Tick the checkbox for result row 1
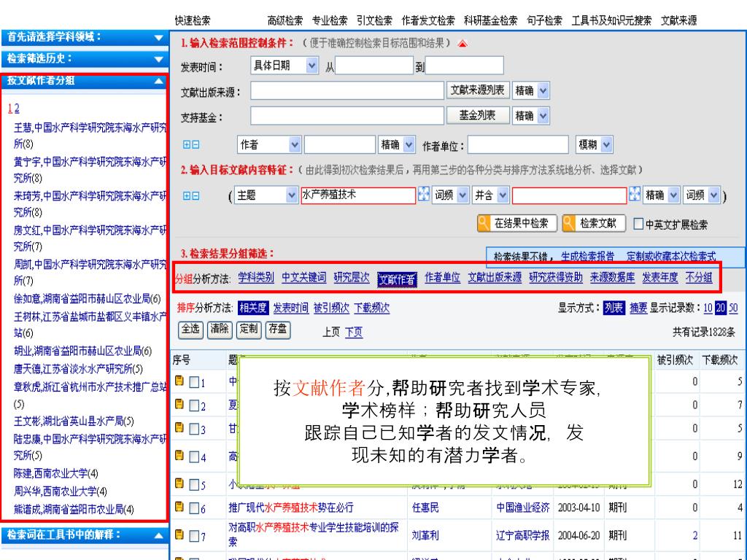 (194, 382)
